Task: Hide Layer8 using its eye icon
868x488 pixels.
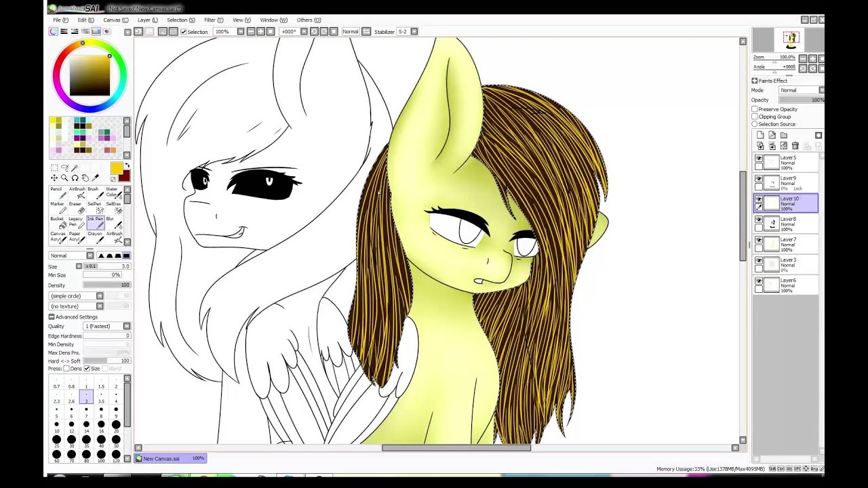Action: pyautogui.click(x=759, y=220)
